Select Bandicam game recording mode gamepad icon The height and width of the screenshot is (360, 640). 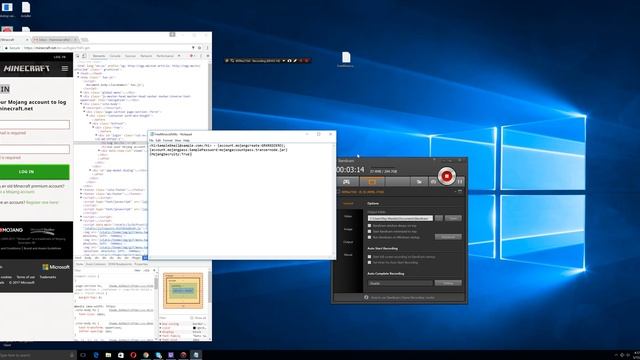(347, 182)
